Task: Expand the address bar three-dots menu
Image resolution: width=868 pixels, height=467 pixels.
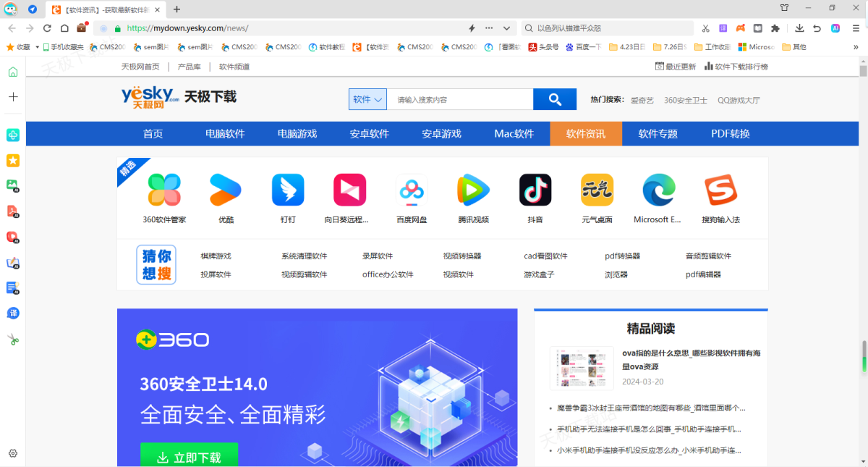Action: (x=489, y=28)
